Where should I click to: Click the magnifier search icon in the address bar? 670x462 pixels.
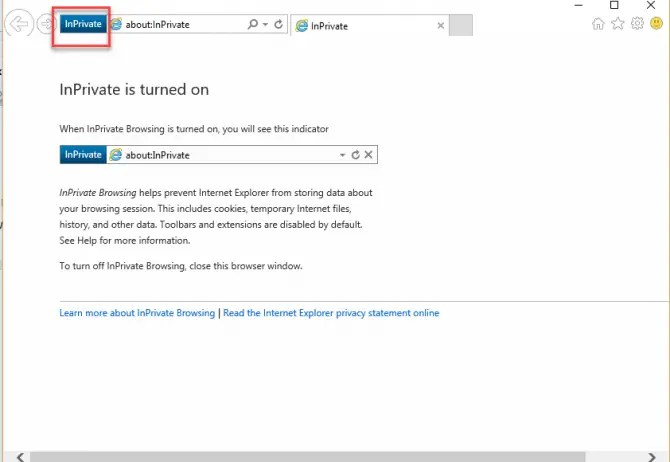253,24
